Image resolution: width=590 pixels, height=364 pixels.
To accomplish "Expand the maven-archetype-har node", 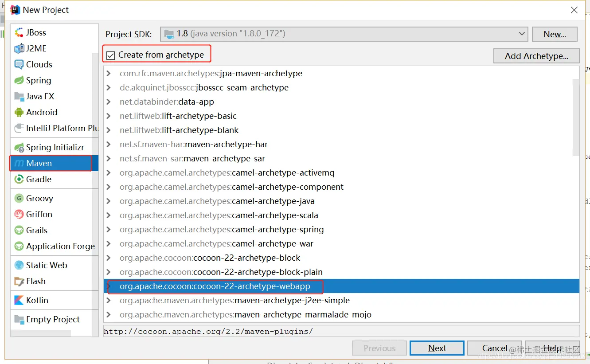I will pos(109,145).
